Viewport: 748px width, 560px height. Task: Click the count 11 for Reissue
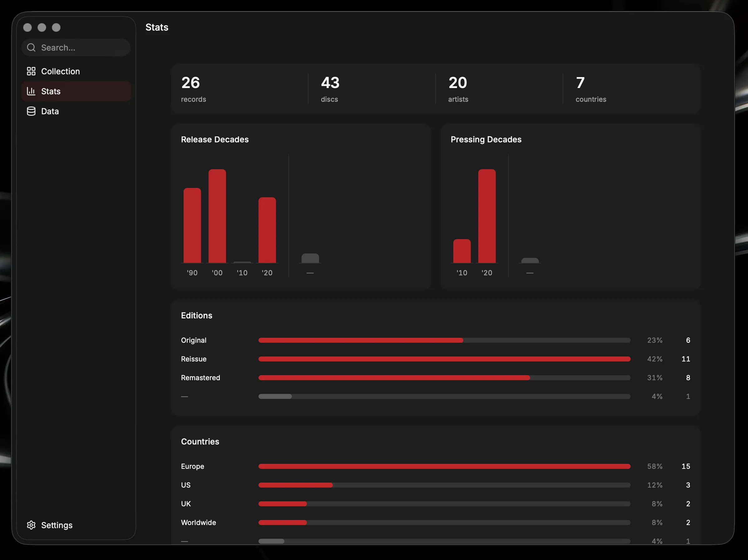click(x=686, y=359)
